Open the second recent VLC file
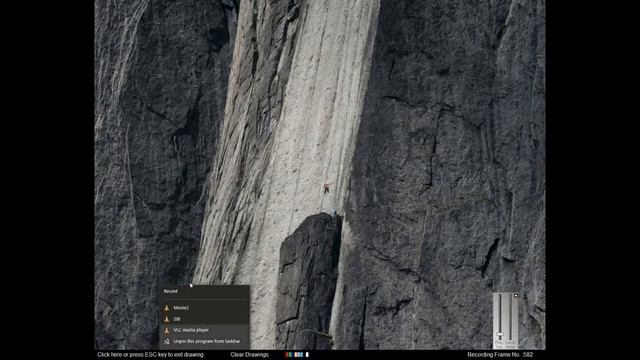The height and width of the screenshot is (360, 640). (x=204, y=319)
